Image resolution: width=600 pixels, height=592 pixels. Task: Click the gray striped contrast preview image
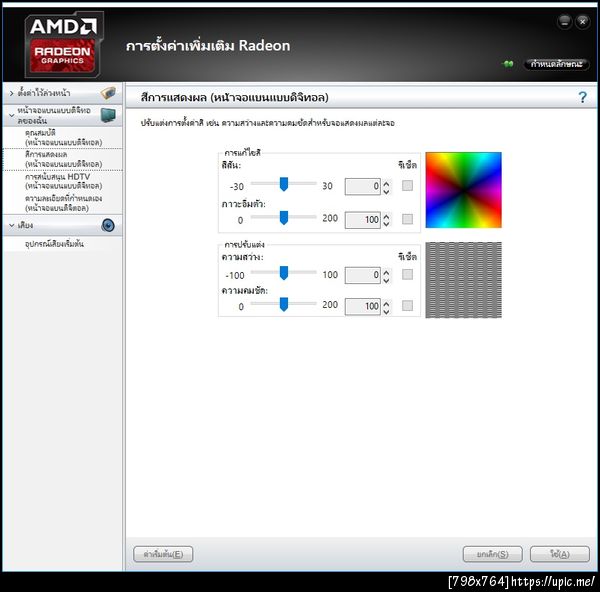click(x=463, y=280)
